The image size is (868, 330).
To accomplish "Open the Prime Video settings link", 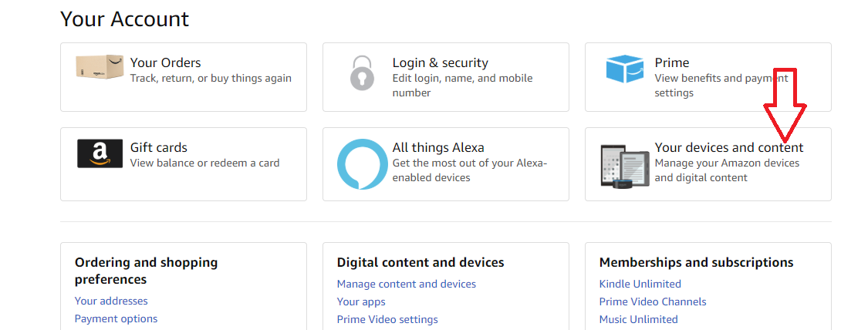I will tap(387, 319).
